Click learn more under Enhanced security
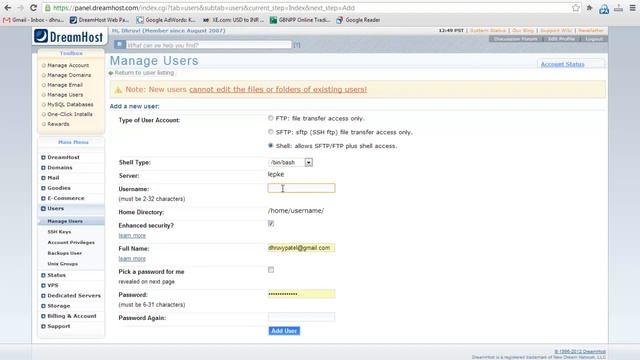Viewport: 640px width, 360px height. [132, 236]
